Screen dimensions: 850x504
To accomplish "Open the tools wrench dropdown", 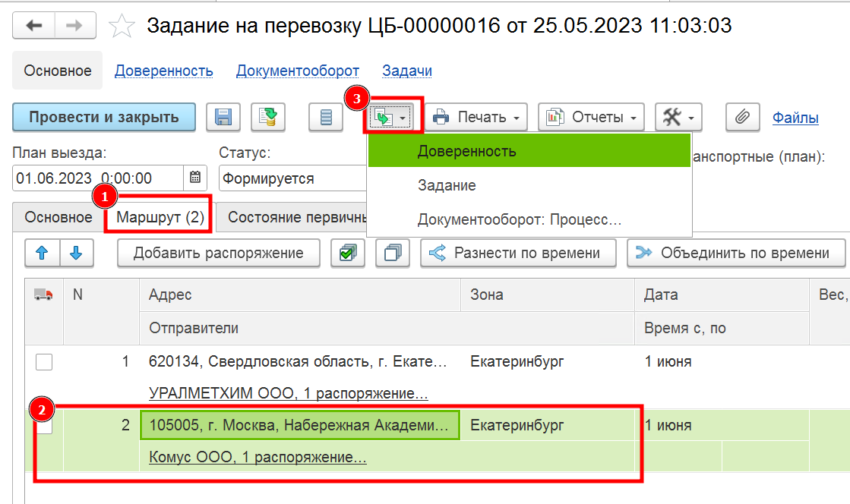I will point(678,117).
